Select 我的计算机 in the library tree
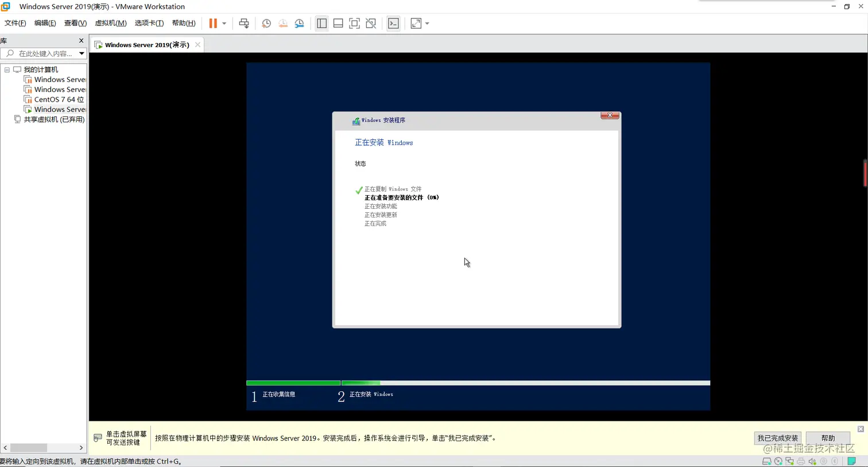The width and height of the screenshot is (868, 467). pyautogui.click(x=41, y=69)
